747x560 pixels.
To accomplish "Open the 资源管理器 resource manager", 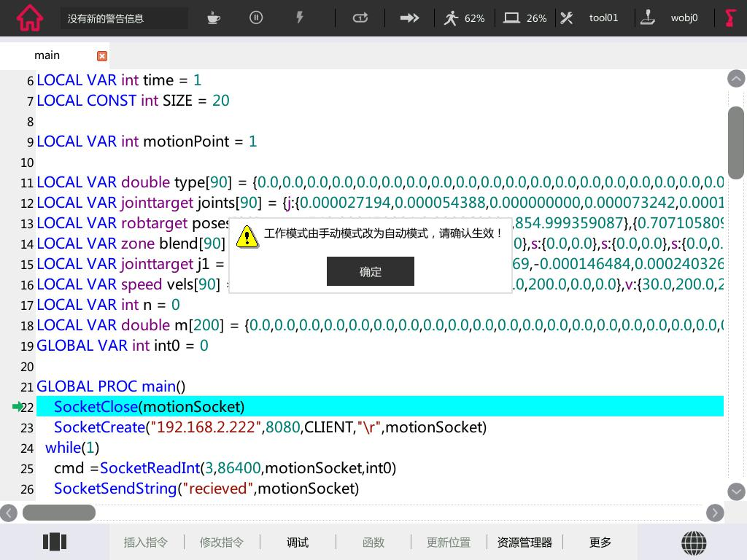I will point(525,542).
